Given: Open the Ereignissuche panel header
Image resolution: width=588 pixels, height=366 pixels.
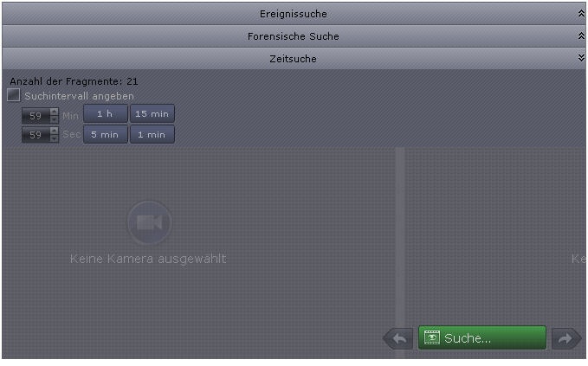Looking at the screenshot, I should pos(294,14).
